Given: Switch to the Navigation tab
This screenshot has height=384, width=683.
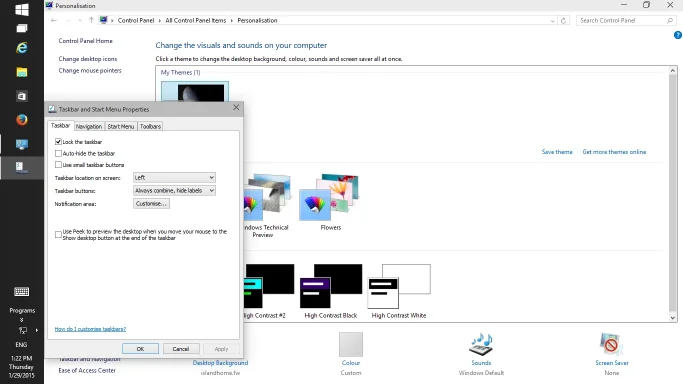Looking at the screenshot, I should pos(89,126).
